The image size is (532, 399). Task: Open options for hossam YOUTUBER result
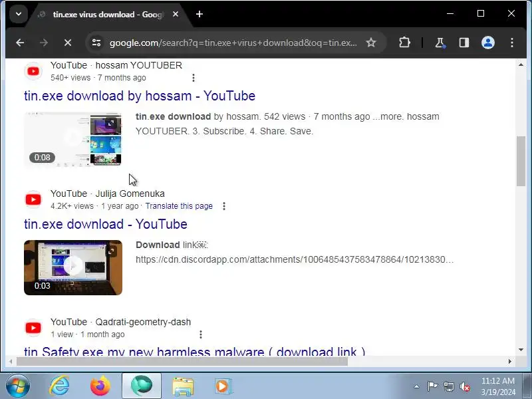194,78
